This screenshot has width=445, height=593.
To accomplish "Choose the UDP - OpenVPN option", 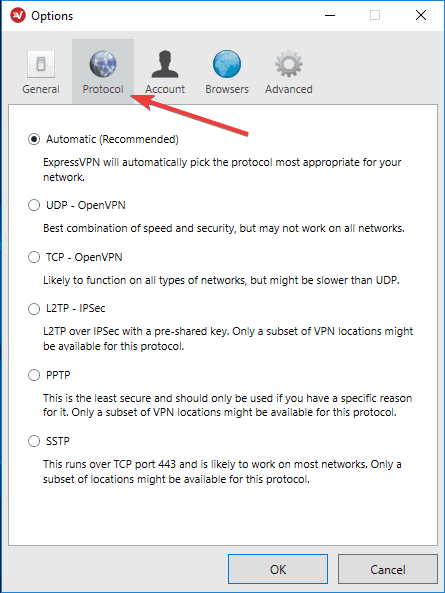I will click(x=34, y=205).
